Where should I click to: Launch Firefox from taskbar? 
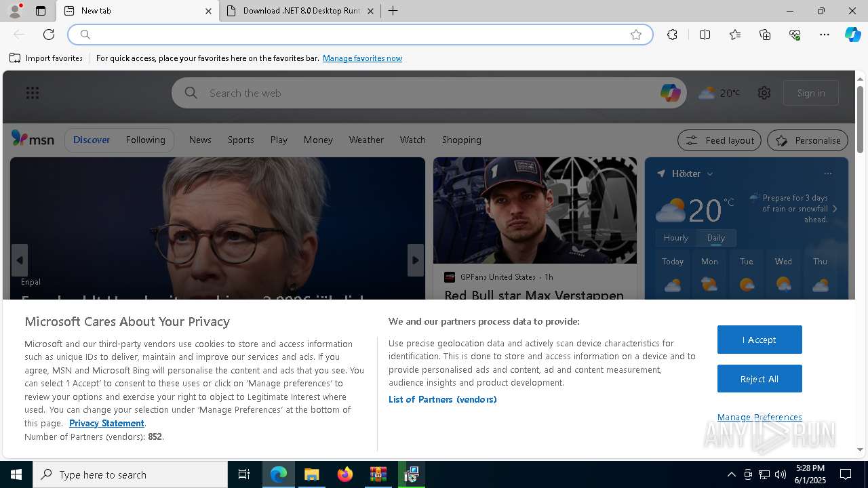(x=345, y=474)
